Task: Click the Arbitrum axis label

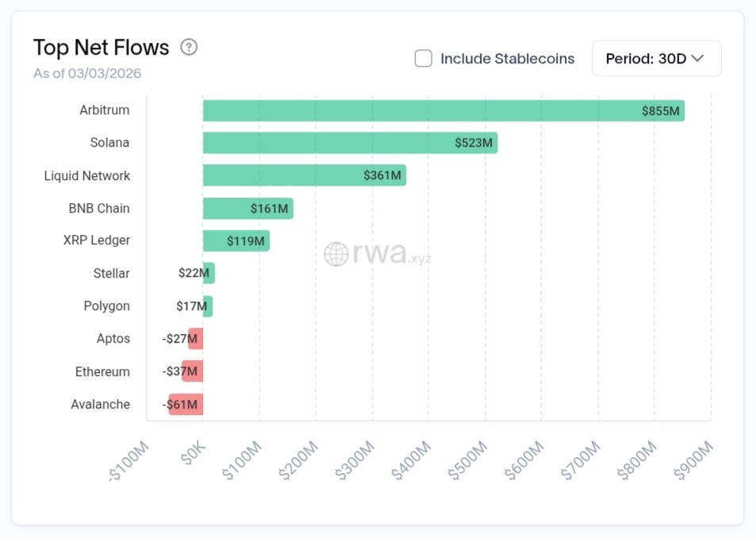Action: (x=104, y=110)
